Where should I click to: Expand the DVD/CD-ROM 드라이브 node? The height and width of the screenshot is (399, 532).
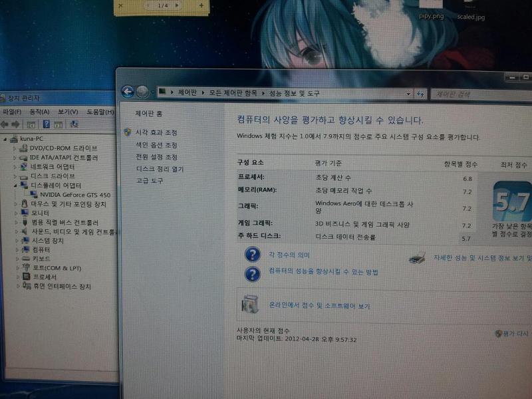[15, 148]
